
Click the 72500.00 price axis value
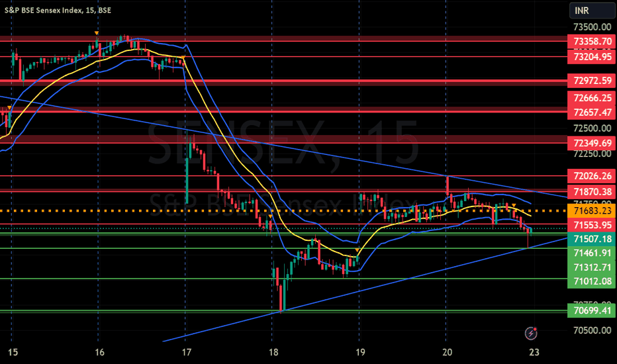click(x=592, y=128)
